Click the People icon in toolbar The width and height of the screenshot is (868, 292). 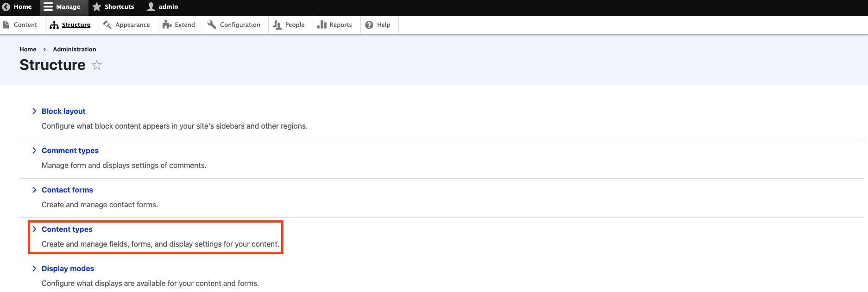coord(277,25)
